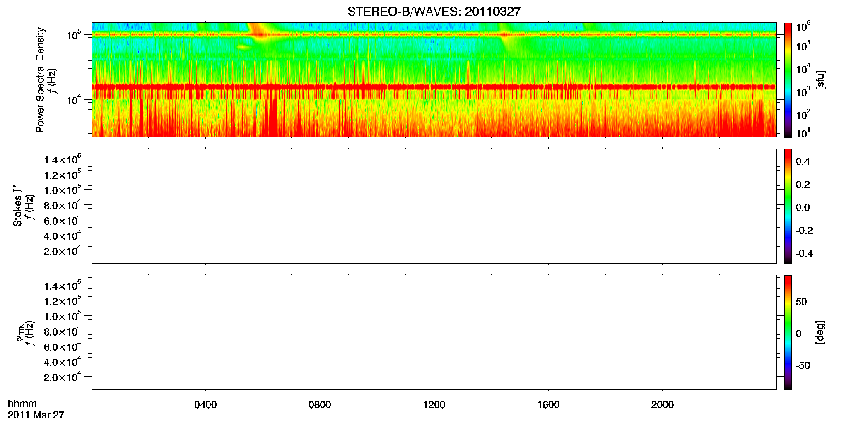The image size is (868, 447).
Task: Select the 'Stokes V' axis label
Action: [x=17, y=206]
